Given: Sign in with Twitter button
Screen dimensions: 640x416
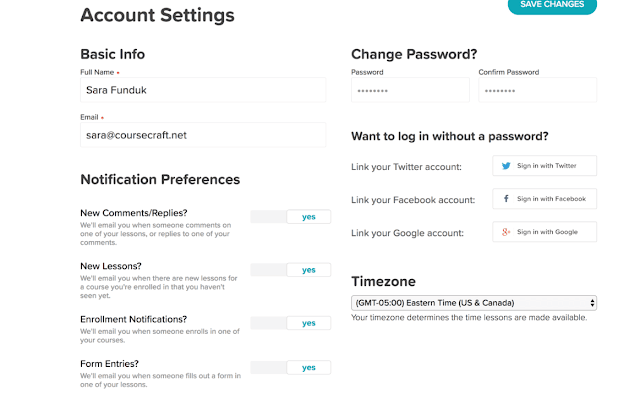Looking at the screenshot, I should coord(544,166).
